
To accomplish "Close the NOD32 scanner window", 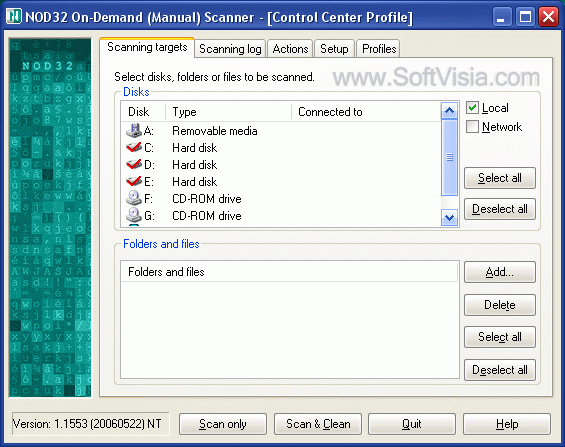I will [548, 17].
